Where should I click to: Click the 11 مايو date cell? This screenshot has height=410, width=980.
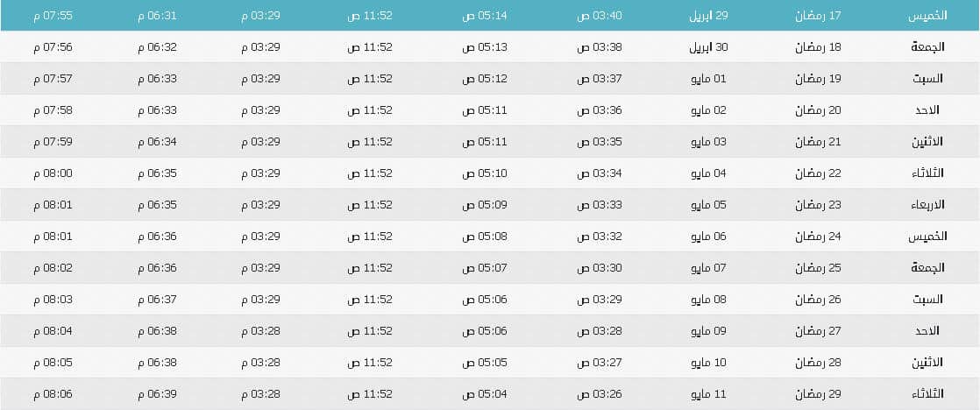pos(712,393)
